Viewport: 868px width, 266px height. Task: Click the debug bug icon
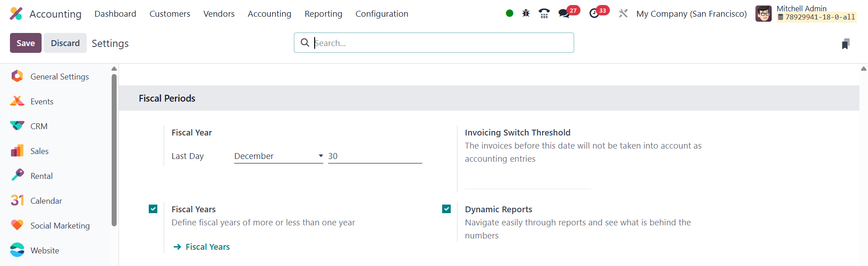[x=526, y=14]
